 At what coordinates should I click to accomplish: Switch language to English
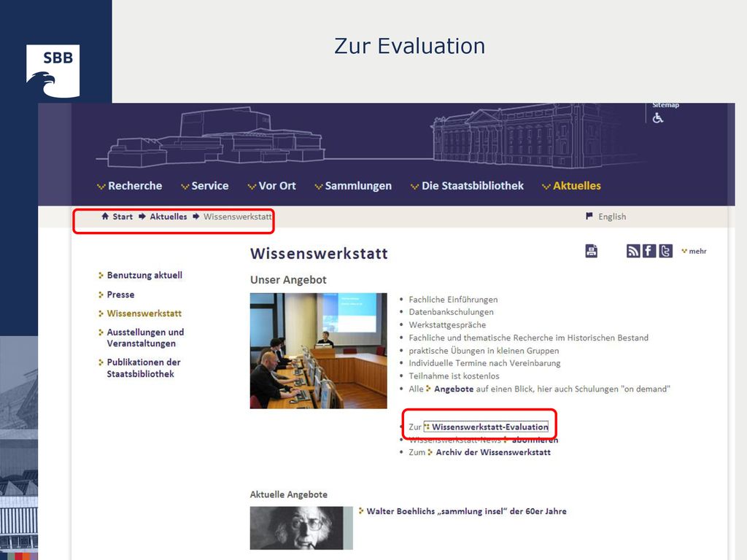pyautogui.click(x=612, y=217)
